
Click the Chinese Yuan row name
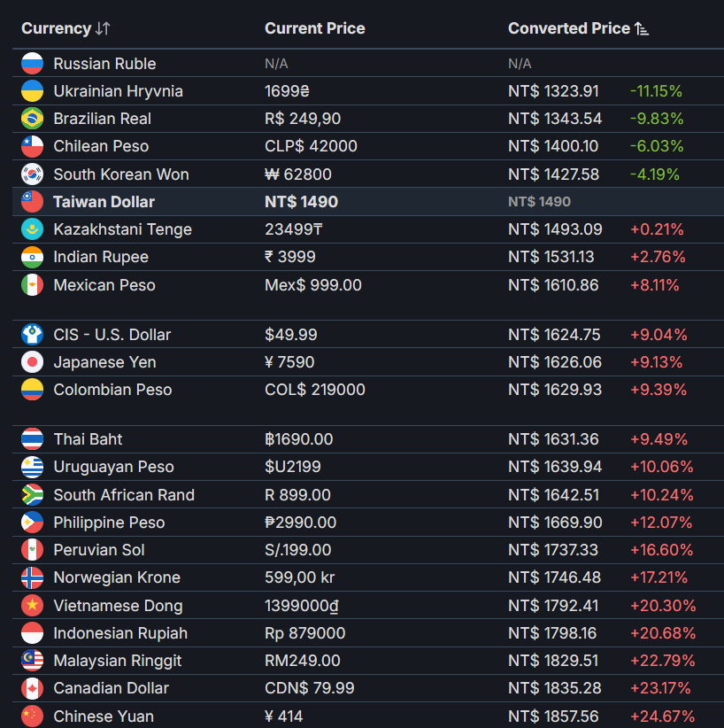(x=104, y=716)
